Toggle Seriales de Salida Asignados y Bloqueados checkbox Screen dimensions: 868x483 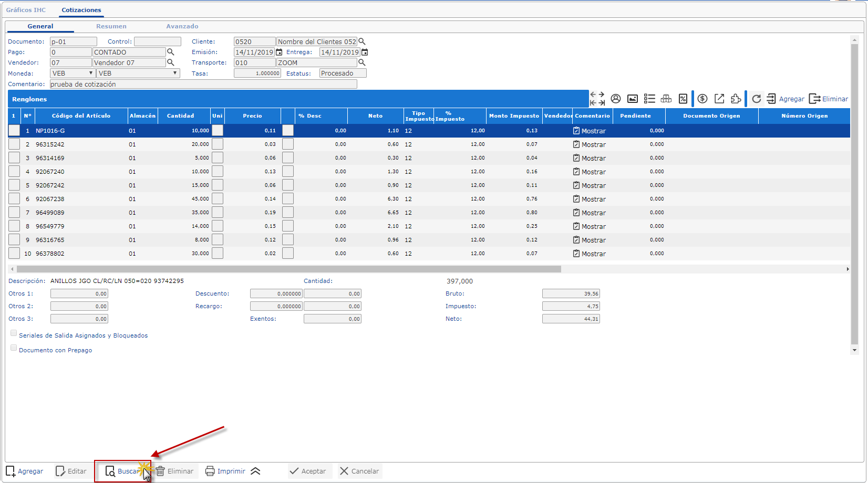coord(14,333)
